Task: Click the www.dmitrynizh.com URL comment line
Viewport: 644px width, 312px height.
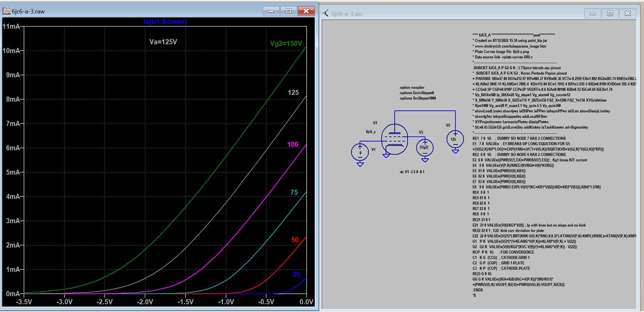Action: (509, 46)
